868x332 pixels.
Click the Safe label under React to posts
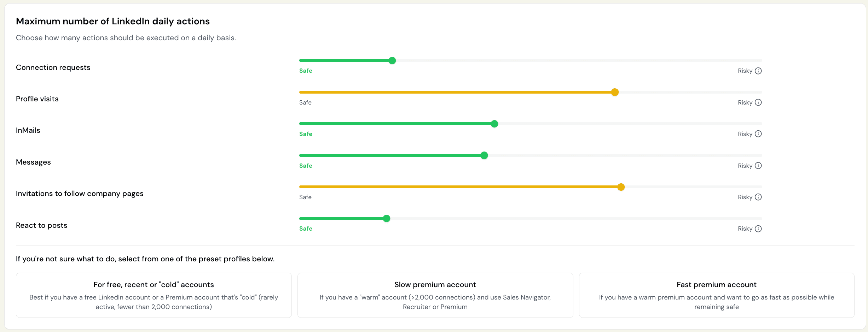tap(305, 229)
